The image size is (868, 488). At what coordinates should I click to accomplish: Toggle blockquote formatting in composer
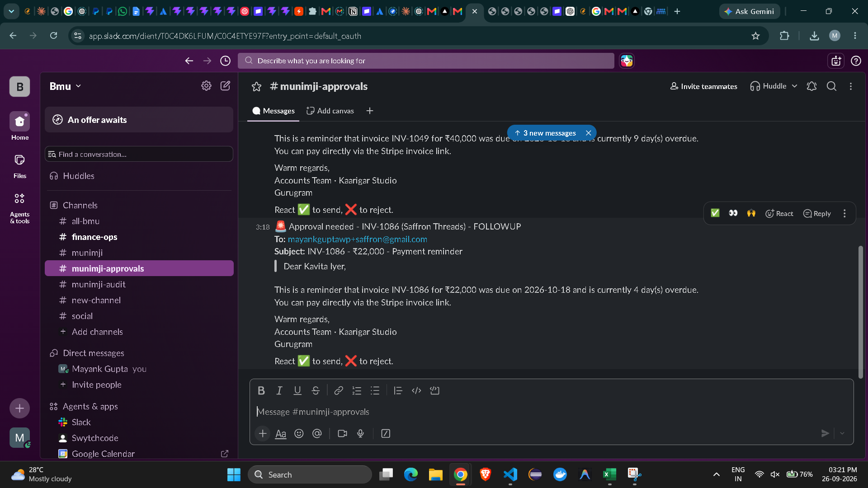pyautogui.click(x=398, y=390)
